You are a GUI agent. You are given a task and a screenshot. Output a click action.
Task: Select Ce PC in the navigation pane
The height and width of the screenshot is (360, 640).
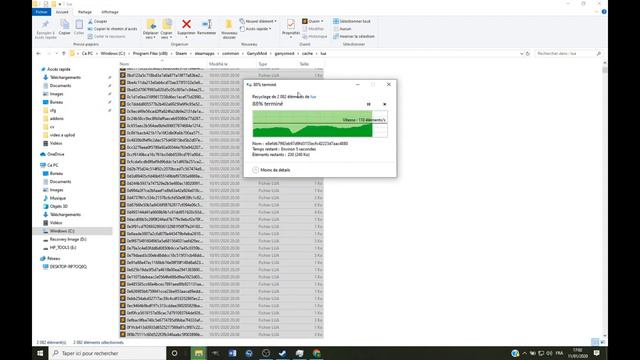(53, 165)
